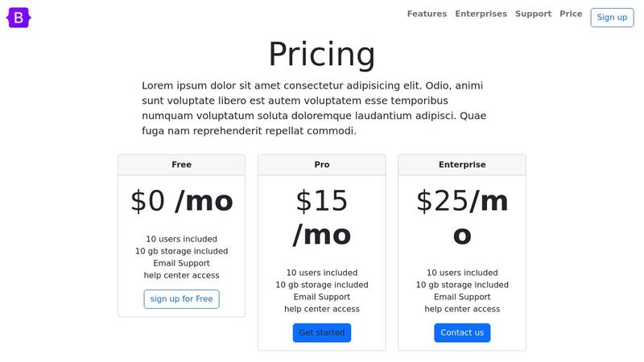Click the Lorem ipsum description paragraph
Screen dimensions: 644x362
pyautogui.click(x=314, y=108)
